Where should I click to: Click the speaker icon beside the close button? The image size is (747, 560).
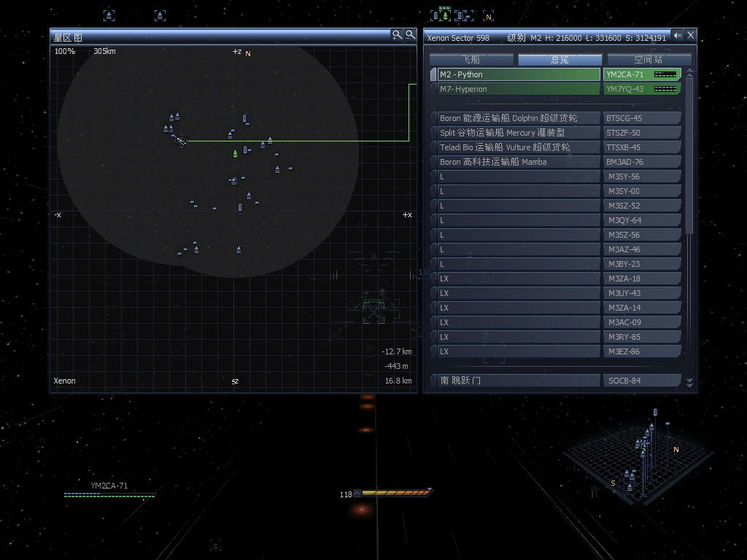point(678,35)
